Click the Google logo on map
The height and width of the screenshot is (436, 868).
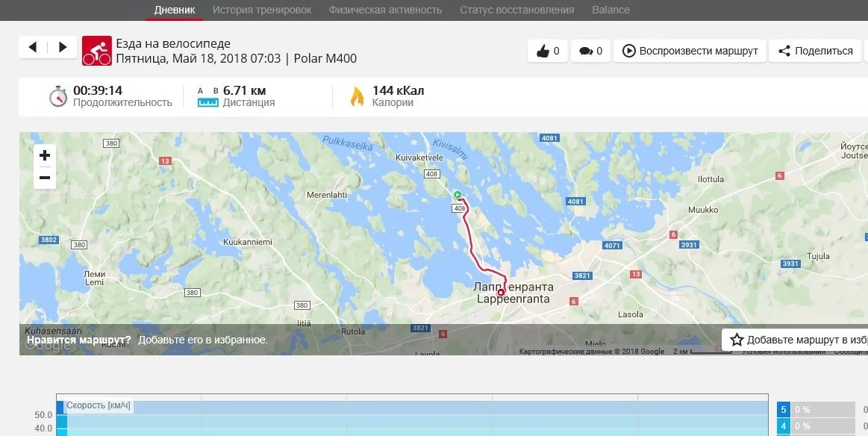pyautogui.click(x=48, y=345)
